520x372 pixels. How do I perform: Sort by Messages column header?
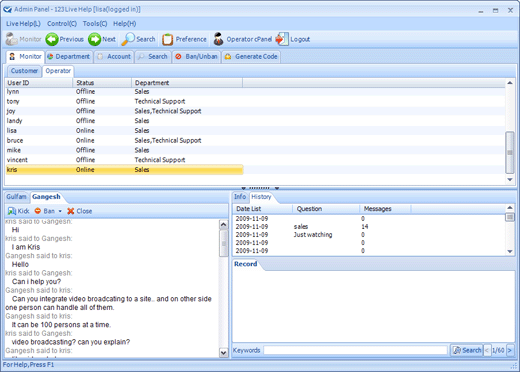(x=385, y=209)
